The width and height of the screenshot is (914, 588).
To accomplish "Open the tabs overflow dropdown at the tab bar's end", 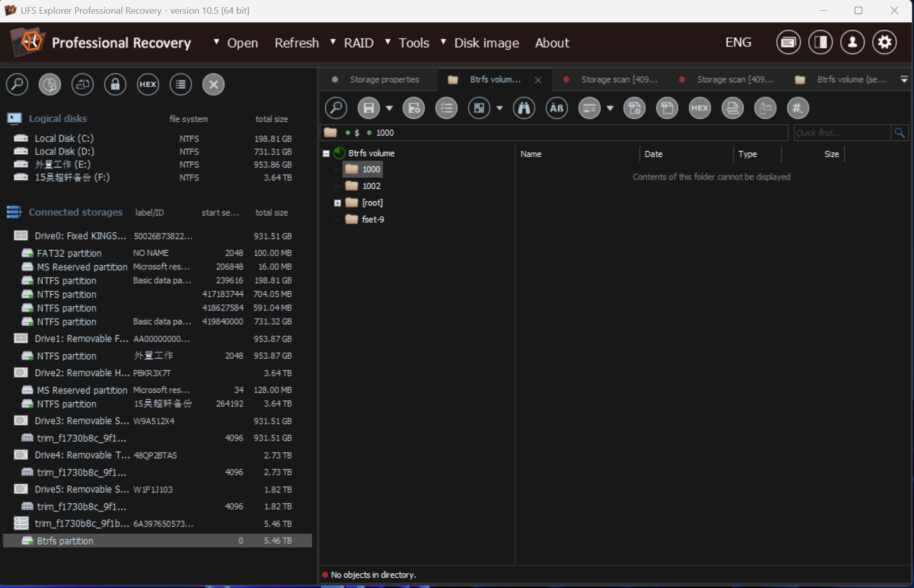I will pyautogui.click(x=904, y=80).
